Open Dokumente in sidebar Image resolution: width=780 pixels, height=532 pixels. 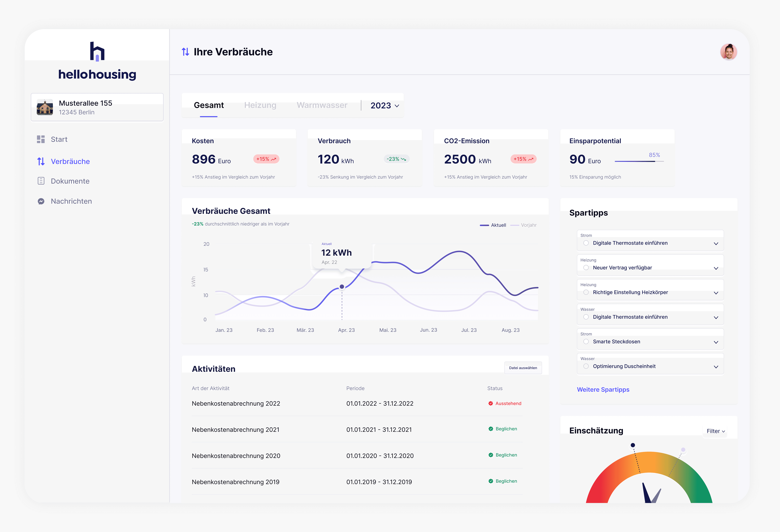point(70,181)
